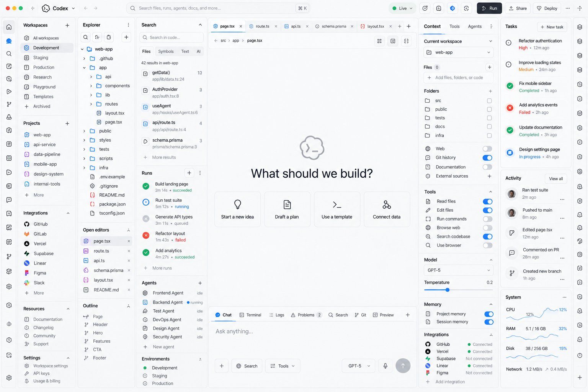Image resolution: width=588 pixels, height=392 pixels.
Task: Click the GitHub integration in left sidebar
Action: (40, 224)
